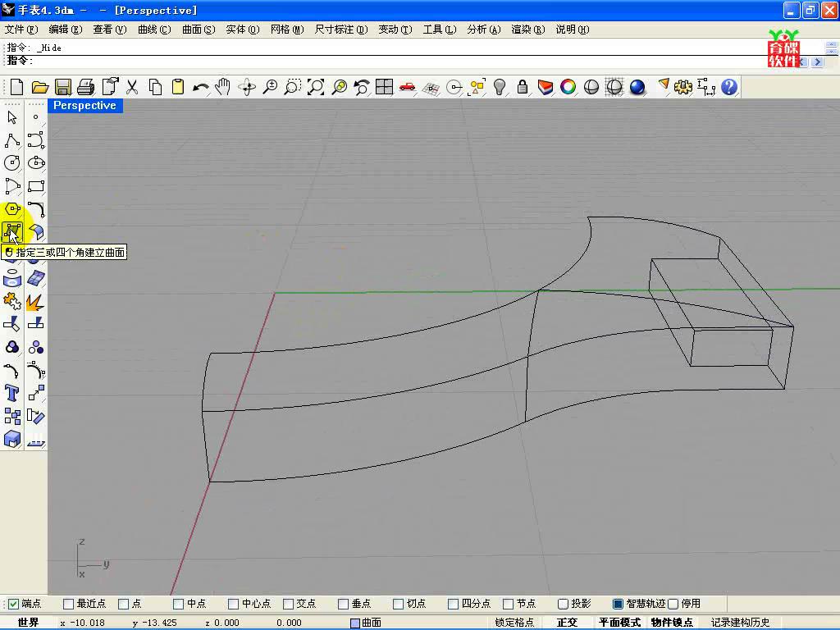Viewport: 840px width, 630px height.
Task: Enable the 四分点 osnap checkbox
Action: pos(454,604)
